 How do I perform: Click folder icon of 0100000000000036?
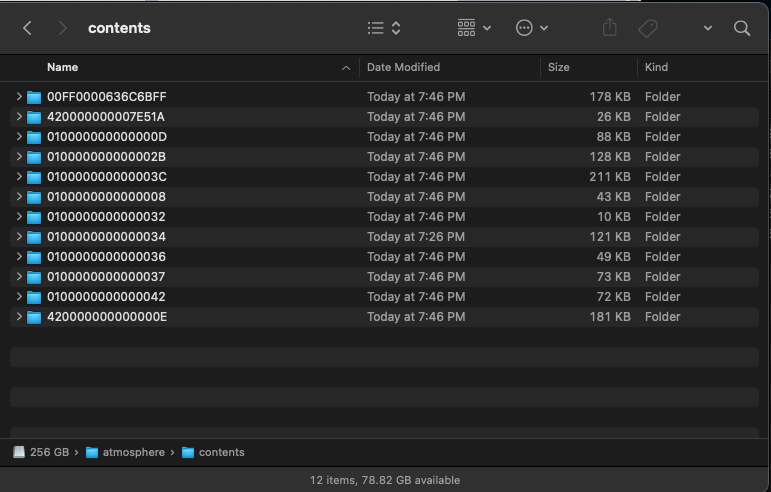coord(34,257)
